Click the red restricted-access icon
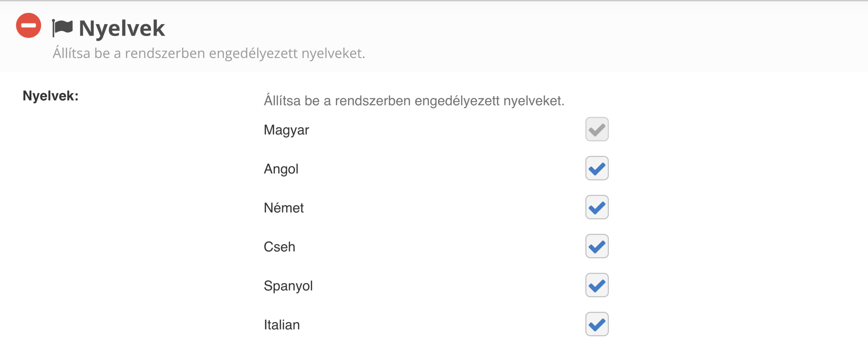This screenshot has height=344, width=868. click(29, 25)
